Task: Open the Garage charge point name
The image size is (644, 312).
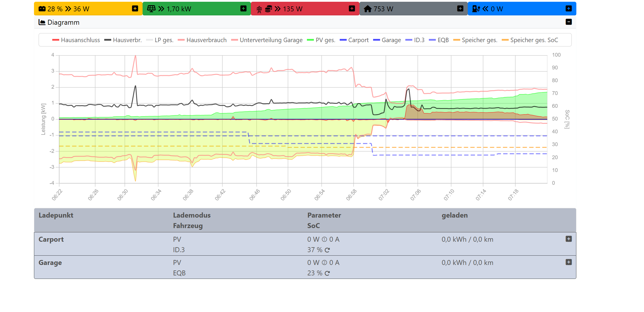Action: pos(50,263)
